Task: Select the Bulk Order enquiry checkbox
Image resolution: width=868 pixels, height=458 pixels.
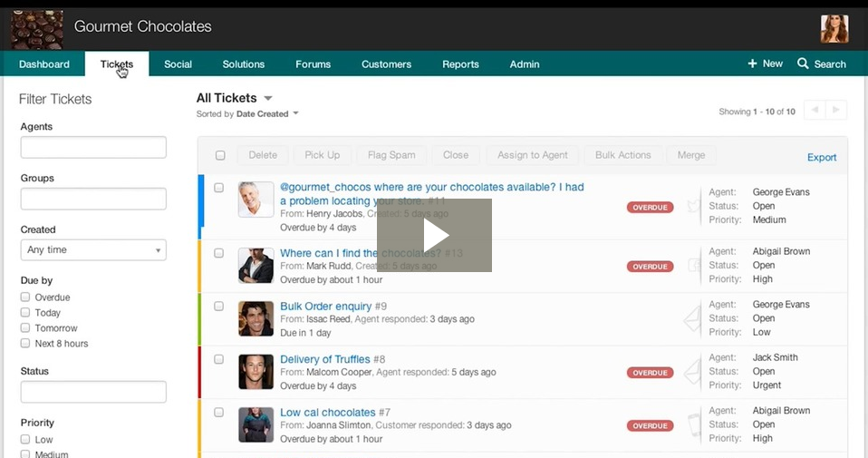Action: pyautogui.click(x=218, y=307)
